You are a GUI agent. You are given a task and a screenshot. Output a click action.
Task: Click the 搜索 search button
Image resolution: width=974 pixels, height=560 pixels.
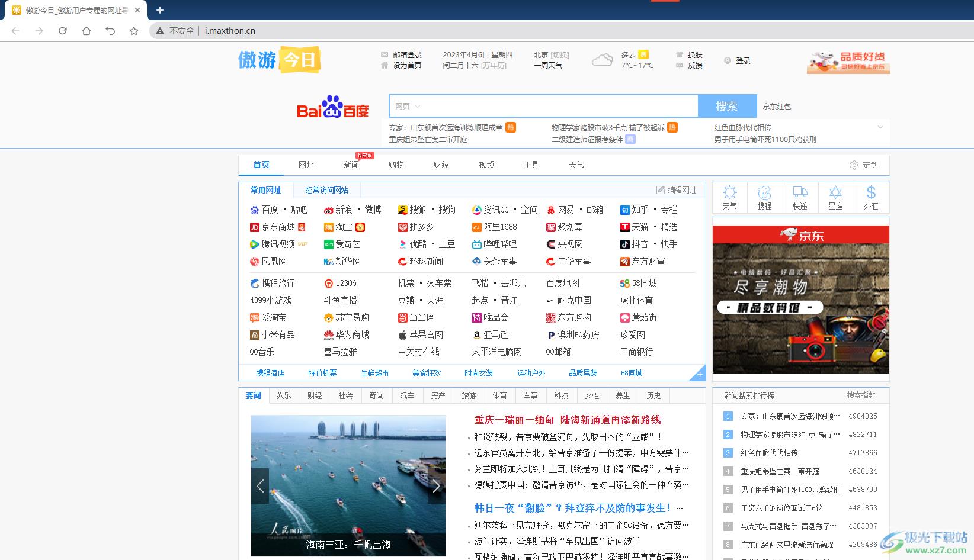[x=727, y=106]
